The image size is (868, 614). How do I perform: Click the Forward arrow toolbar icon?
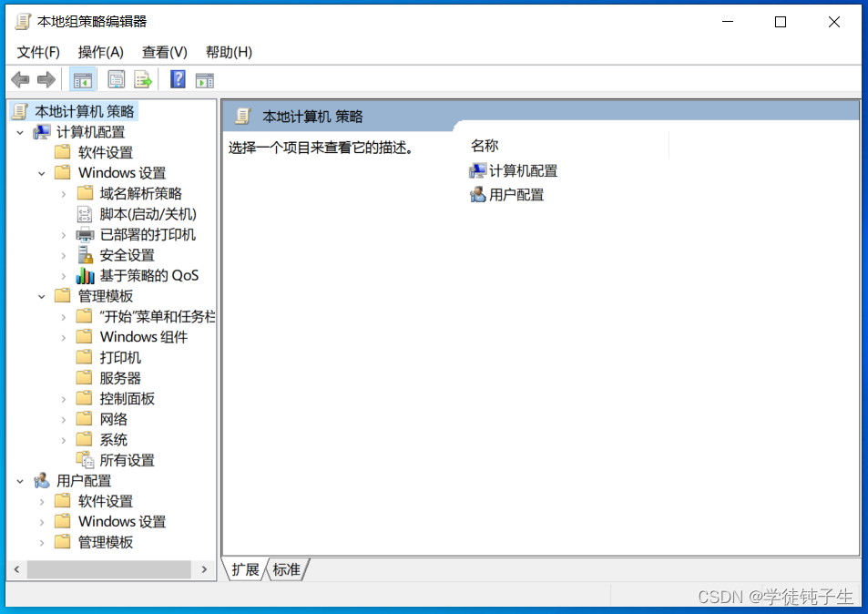click(46, 80)
